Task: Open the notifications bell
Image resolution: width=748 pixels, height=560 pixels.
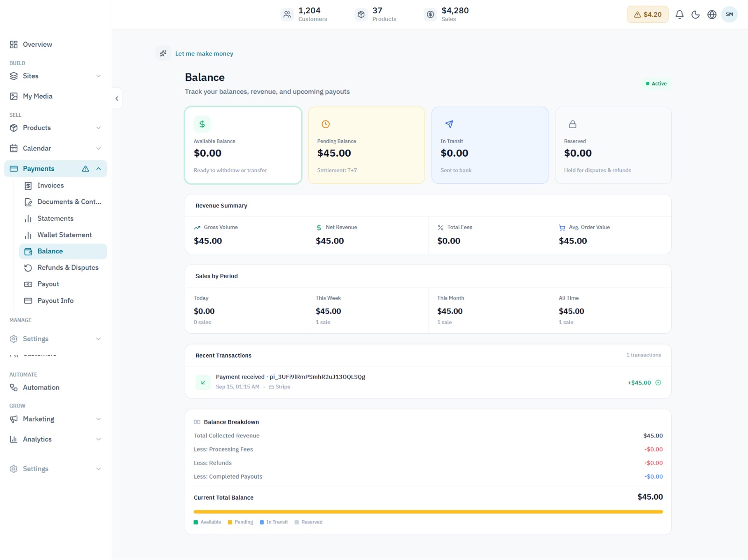Action: (679, 14)
